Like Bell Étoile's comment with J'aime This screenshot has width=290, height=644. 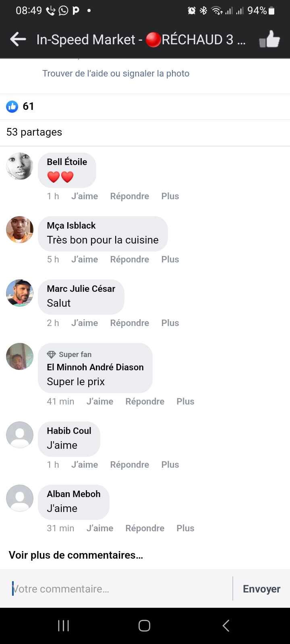tap(85, 196)
